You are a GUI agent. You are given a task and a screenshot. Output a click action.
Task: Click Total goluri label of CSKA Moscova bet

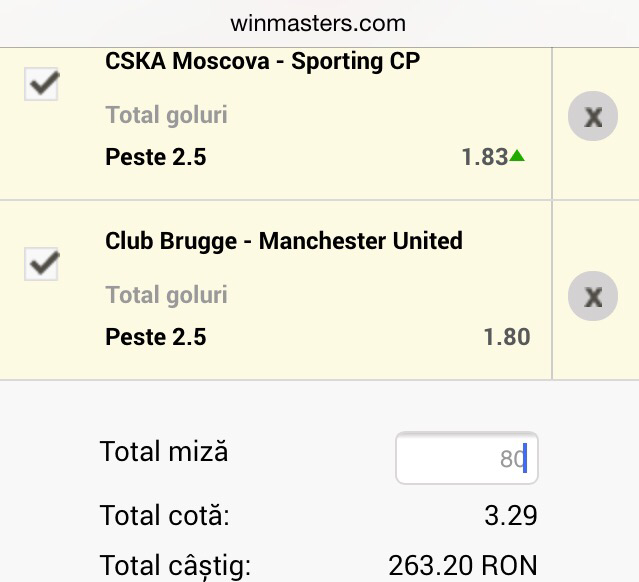pos(166,115)
